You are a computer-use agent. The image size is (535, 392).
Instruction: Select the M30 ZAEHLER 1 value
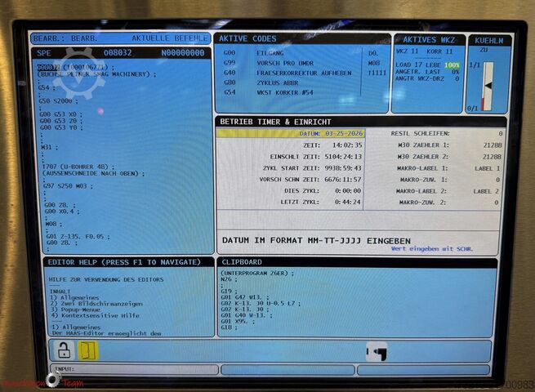(492, 145)
